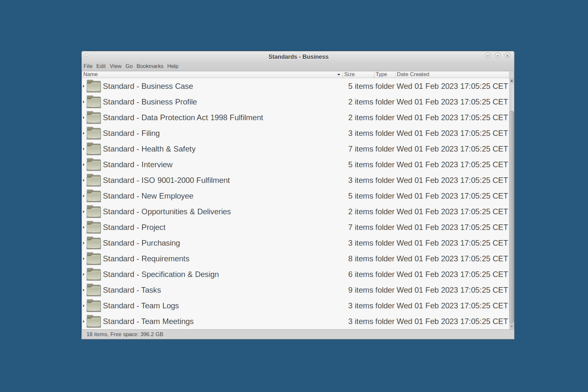The image size is (588, 392).
Task: Click the folder icon for Standard - Business Case
Action: pos(94,86)
